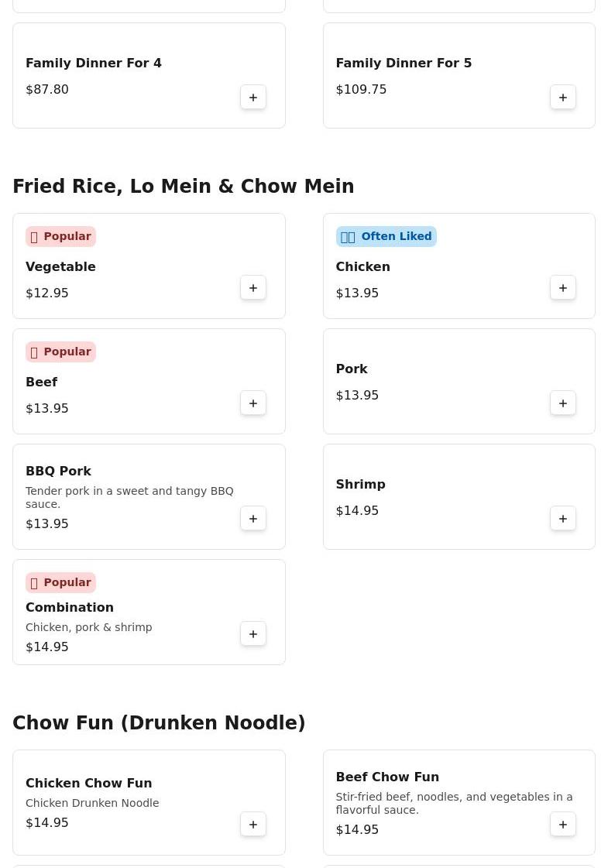This screenshot has width=608, height=868.
Task: Click Chow Fun (Drunken Noodle) section heading
Action: coord(159,723)
